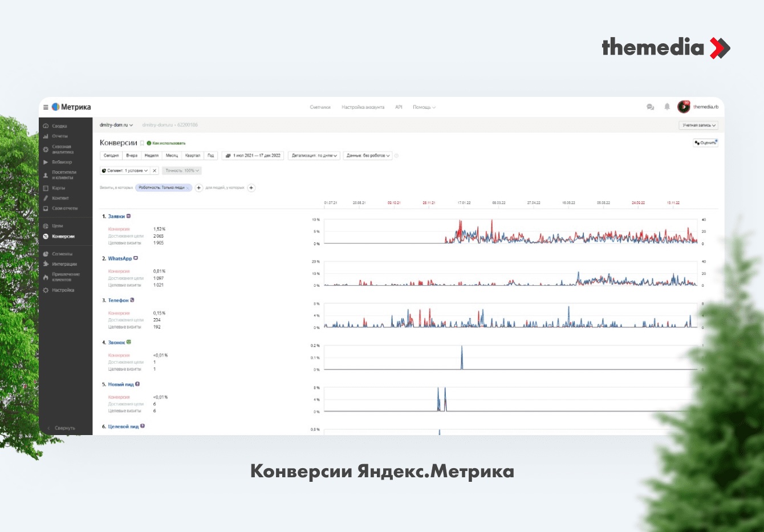Viewport: 764px width, 532px height.
Task: Select the Год period option
Action: tap(210, 155)
